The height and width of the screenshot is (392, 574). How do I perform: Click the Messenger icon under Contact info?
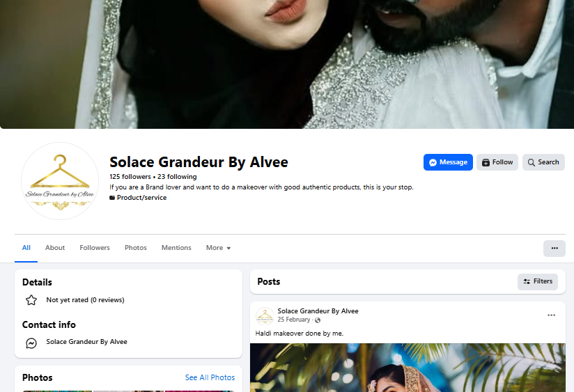31,343
